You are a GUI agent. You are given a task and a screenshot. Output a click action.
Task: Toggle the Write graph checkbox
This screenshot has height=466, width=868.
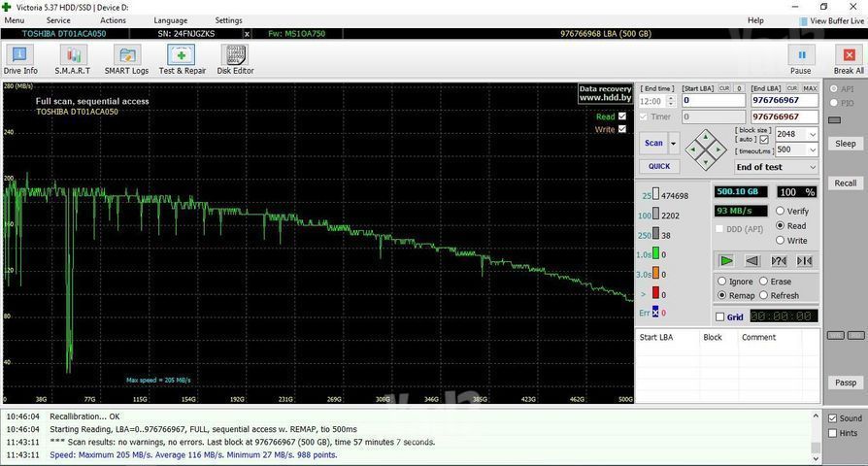pos(622,129)
